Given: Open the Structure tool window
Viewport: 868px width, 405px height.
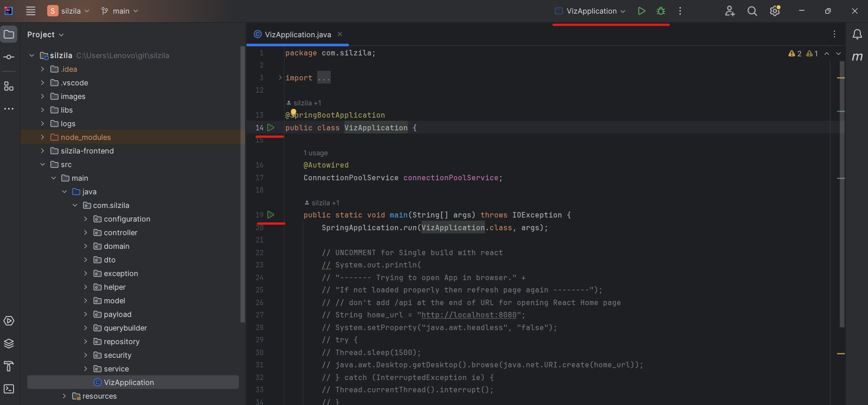Looking at the screenshot, I should (x=9, y=86).
